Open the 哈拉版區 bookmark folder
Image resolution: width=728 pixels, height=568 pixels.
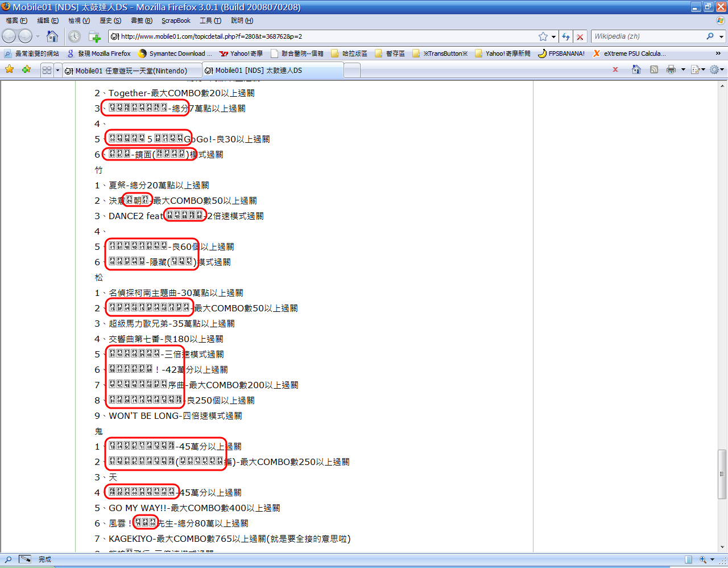point(349,53)
